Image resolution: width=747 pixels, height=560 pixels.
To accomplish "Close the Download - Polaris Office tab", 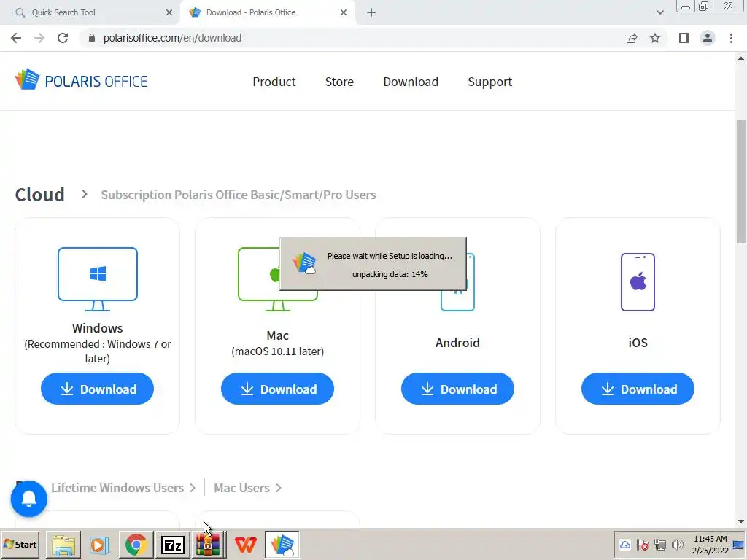I will [344, 12].
